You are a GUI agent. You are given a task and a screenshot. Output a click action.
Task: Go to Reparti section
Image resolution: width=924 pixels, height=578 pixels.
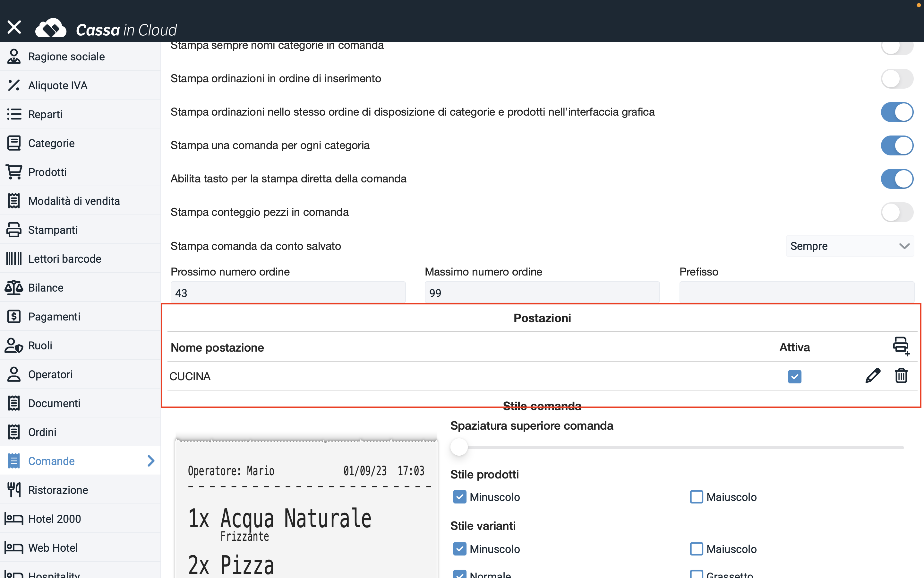tap(80, 114)
